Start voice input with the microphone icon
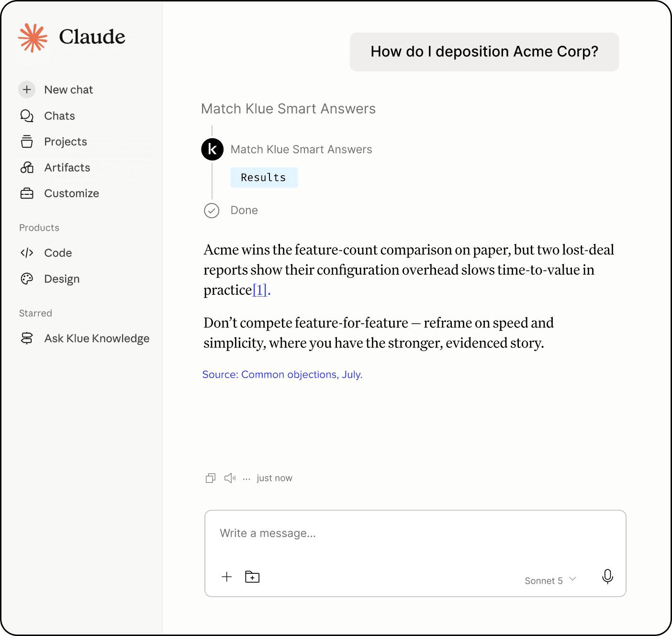672x636 pixels. coord(607,577)
